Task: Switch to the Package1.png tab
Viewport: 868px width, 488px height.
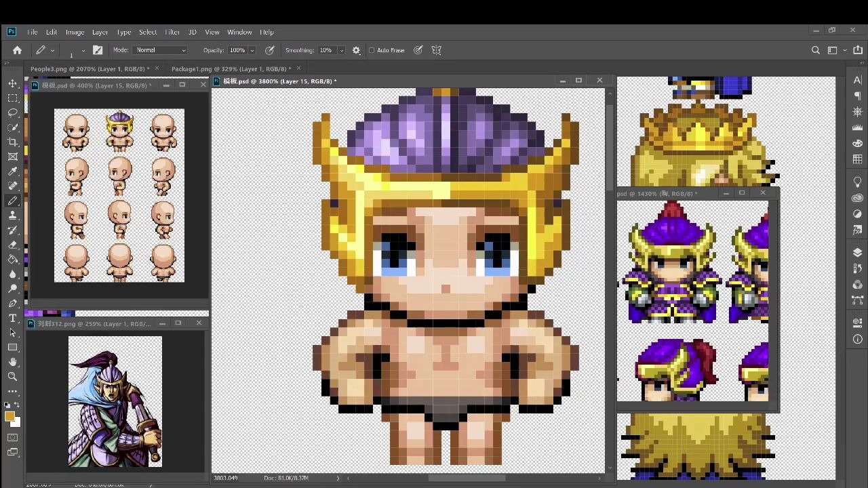Action: click(x=231, y=68)
